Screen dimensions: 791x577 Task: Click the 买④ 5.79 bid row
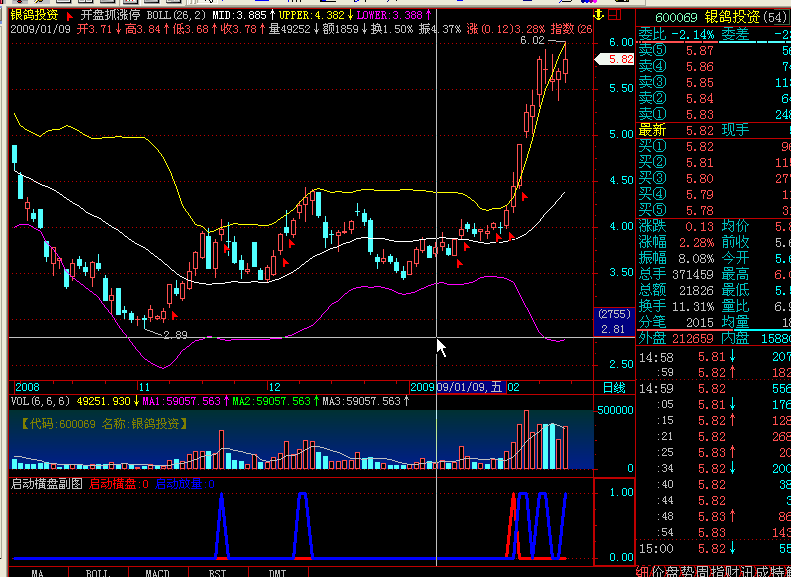click(x=714, y=195)
